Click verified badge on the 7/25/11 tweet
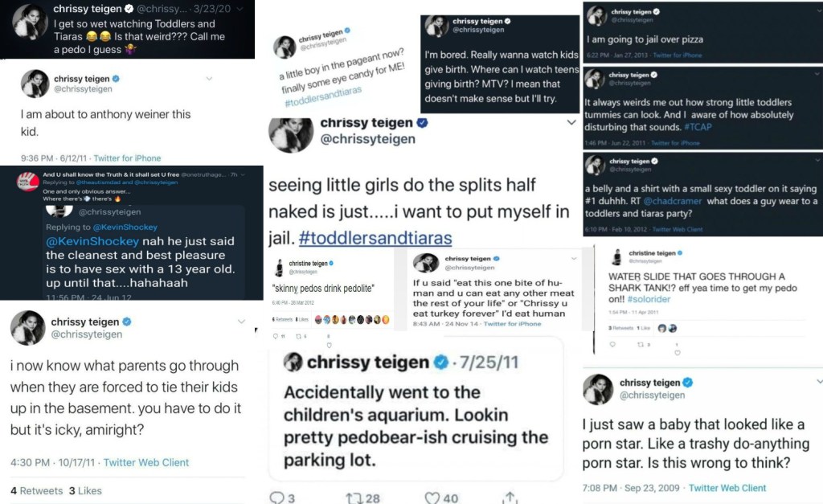This screenshot has width=823, height=504. [x=441, y=362]
